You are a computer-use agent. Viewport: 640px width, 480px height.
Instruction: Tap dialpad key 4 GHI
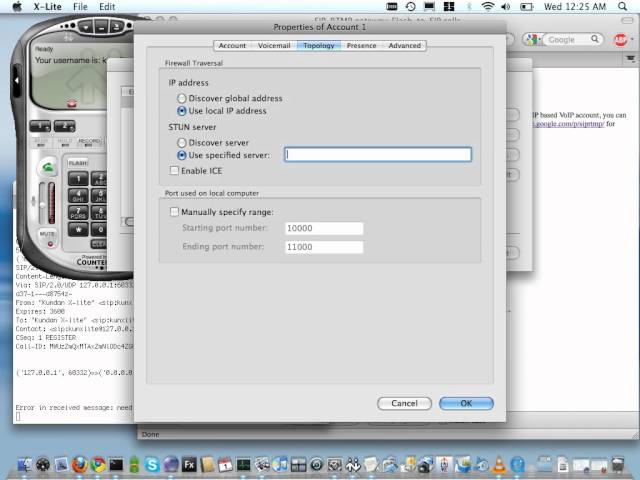click(x=78, y=196)
